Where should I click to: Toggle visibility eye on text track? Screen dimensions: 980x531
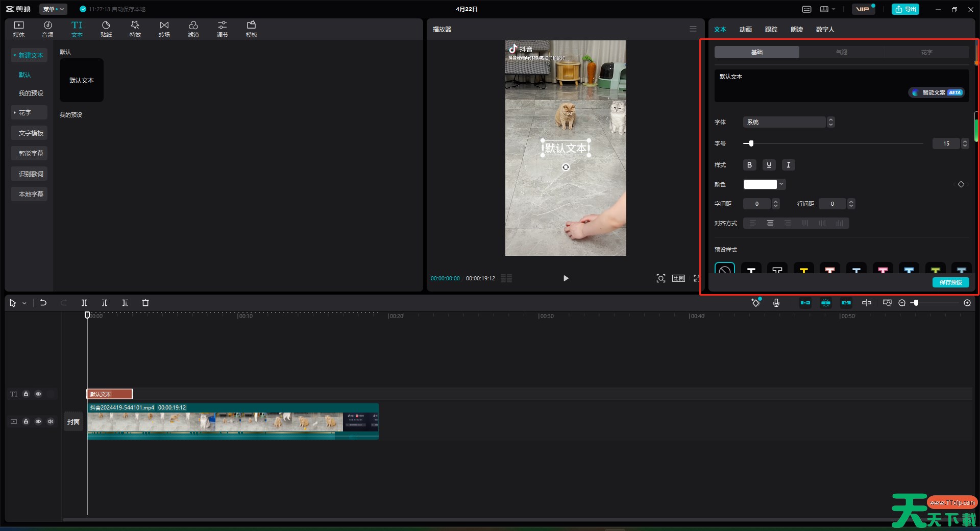coord(38,394)
